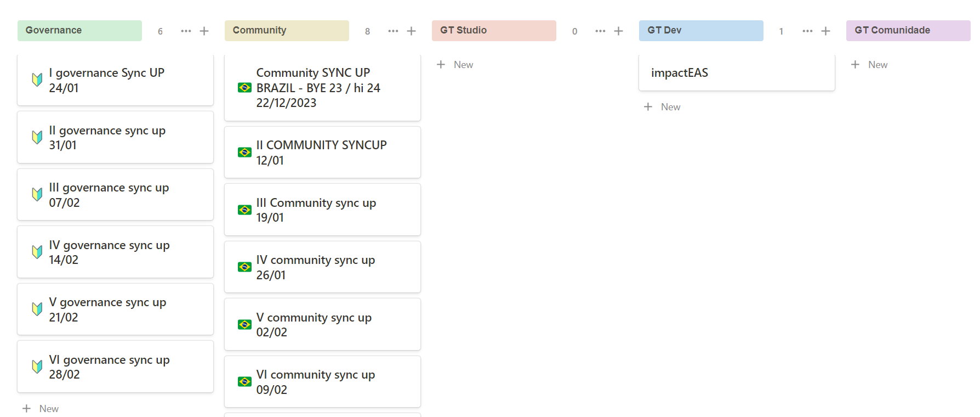Click Brazil flag icon on II COMMUNITY SYNCUP
Viewport: 980px width, 417px height.
pyautogui.click(x=244, y=153)
